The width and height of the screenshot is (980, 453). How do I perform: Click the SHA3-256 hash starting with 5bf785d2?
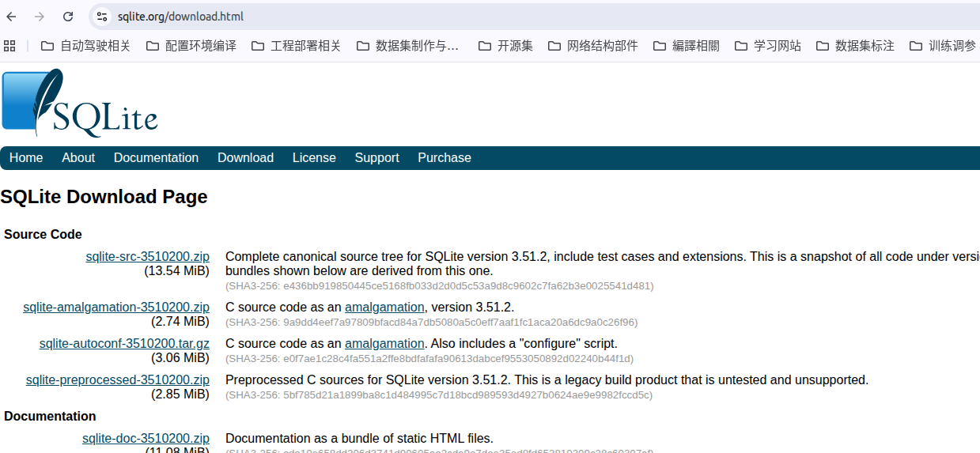pyautogui.click(x=439, y=394)
